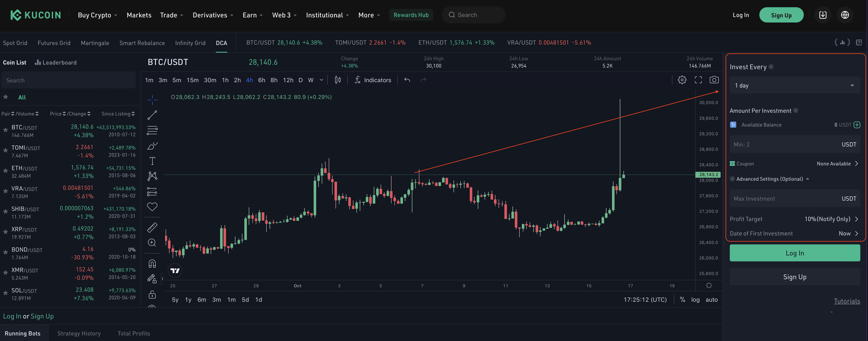
Task: Open the Buy Crypto menu dropdown
Action: (97, 15)
